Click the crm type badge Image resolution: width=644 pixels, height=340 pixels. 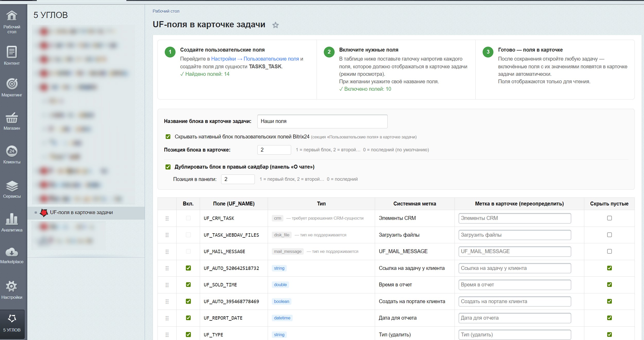(x=277, y=218)
